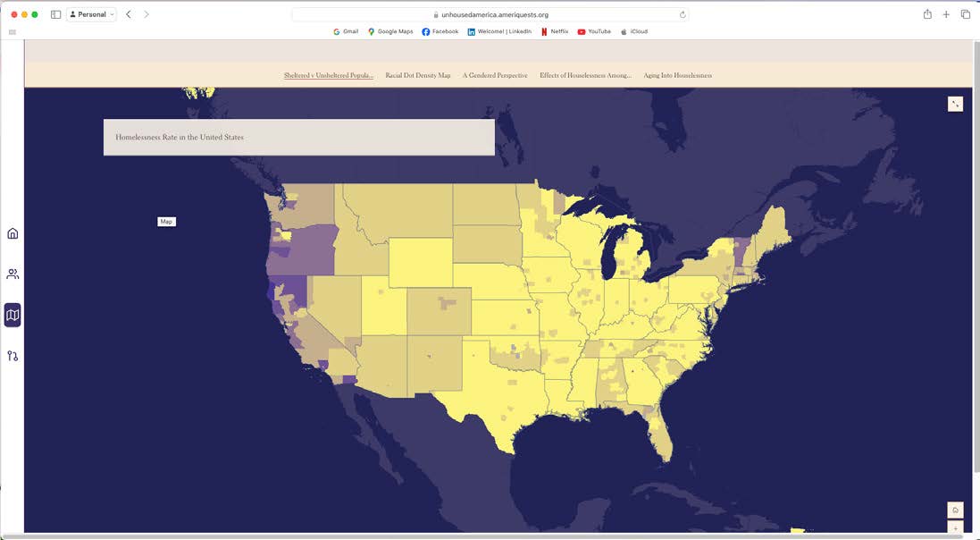Open the Google Maps bookmark

[x=390, y=31]
